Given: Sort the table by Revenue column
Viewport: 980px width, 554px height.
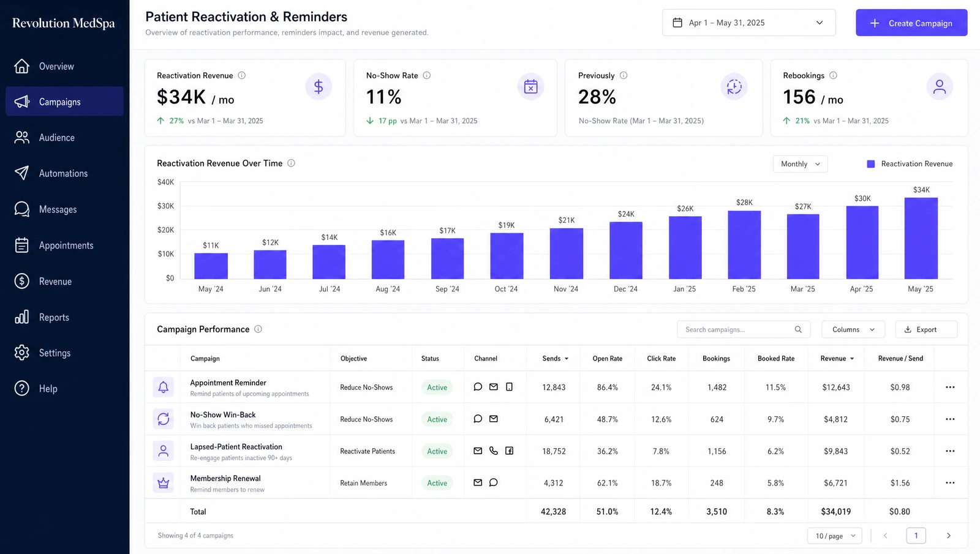Looking at the screenshot, I should (x=837, y=359).
